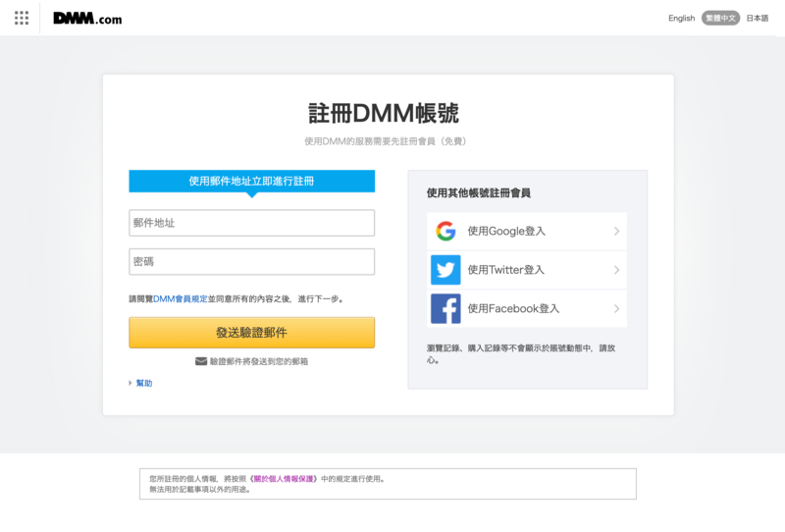Open the 關於個人情報保護 link

[x=284, y=479]
